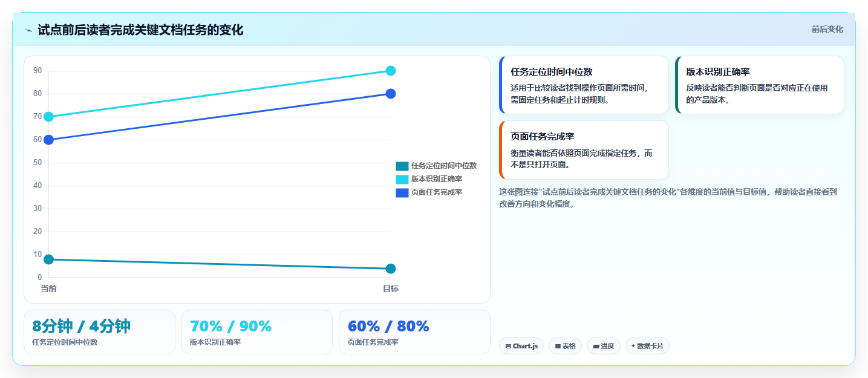Viewport: 868px width, 378px height.
Task: Click the 进度 tag icon
Action: (x=596, y=346)
